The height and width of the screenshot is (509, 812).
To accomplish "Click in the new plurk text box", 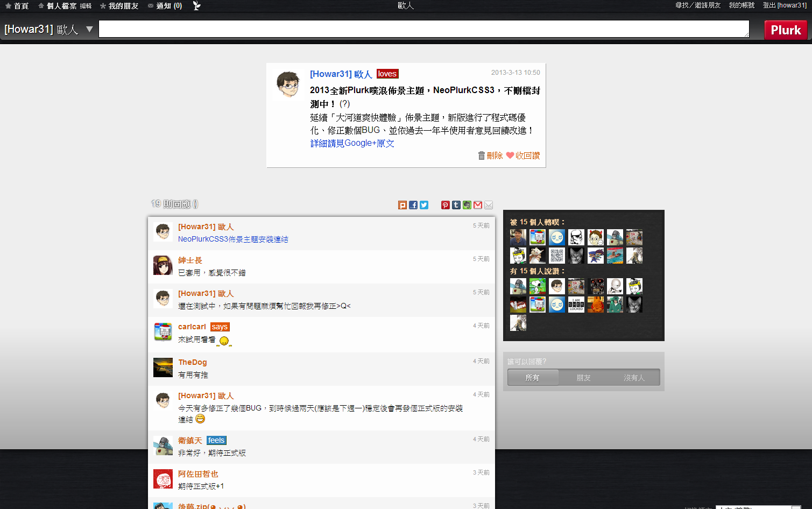I will [423, 29].
